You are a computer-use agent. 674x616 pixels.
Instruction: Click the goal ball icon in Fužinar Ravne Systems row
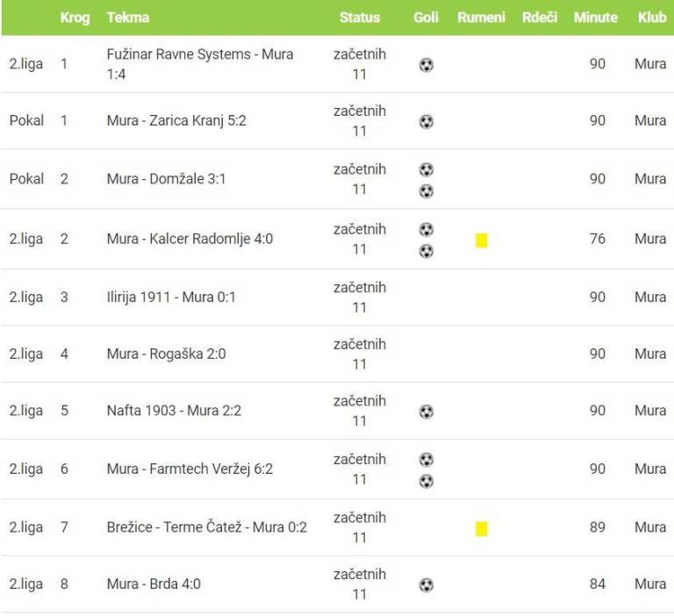[x=426, y=65]
